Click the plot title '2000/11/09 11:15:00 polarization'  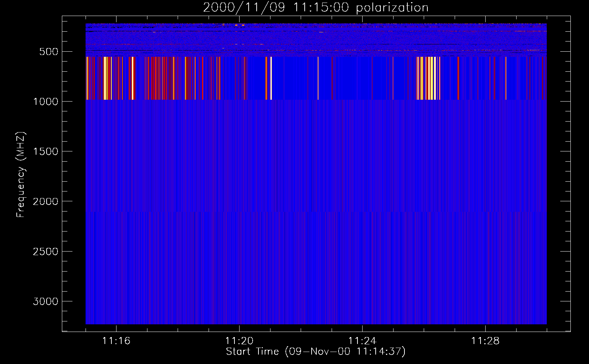316,7
